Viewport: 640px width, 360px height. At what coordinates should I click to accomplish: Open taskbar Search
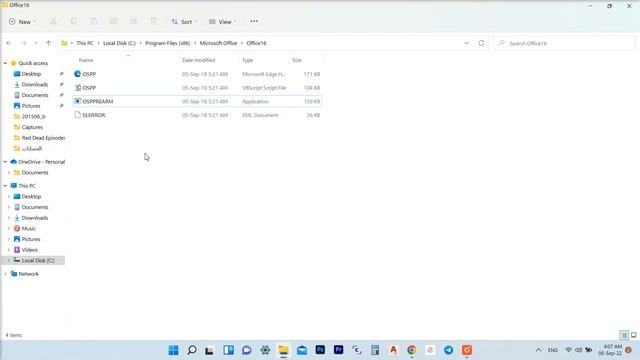tap(192, 350)
